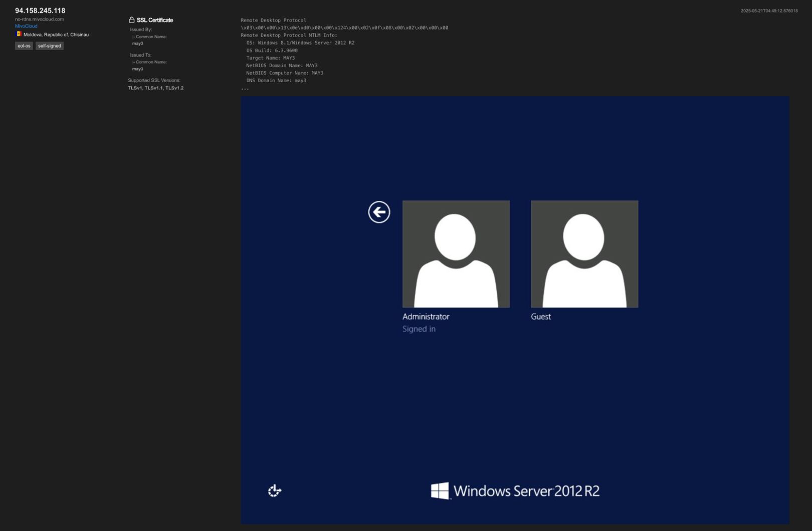Click the Guest account name label
This screenshot has width=812, height=531.
[x=540, y=317]
